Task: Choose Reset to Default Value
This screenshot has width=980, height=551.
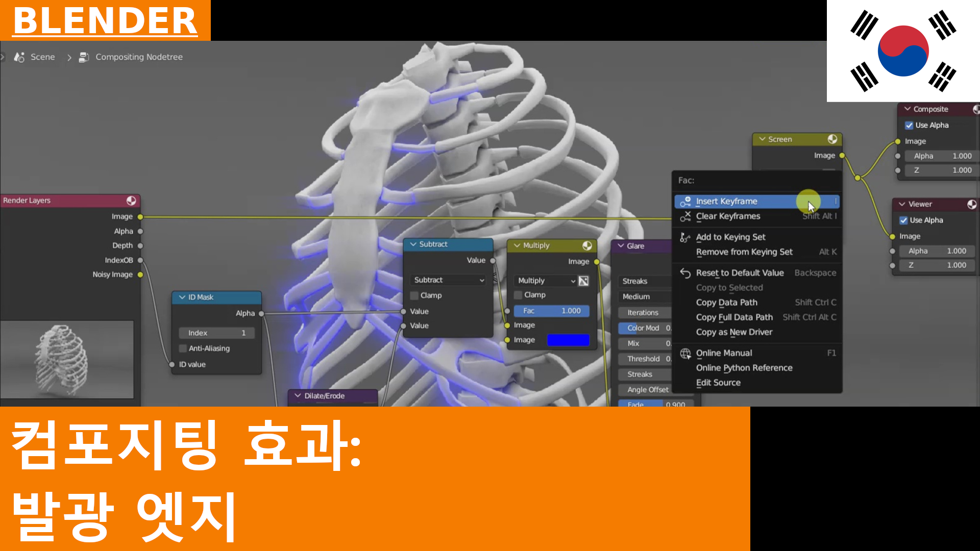Action: (x=757, y=273)
